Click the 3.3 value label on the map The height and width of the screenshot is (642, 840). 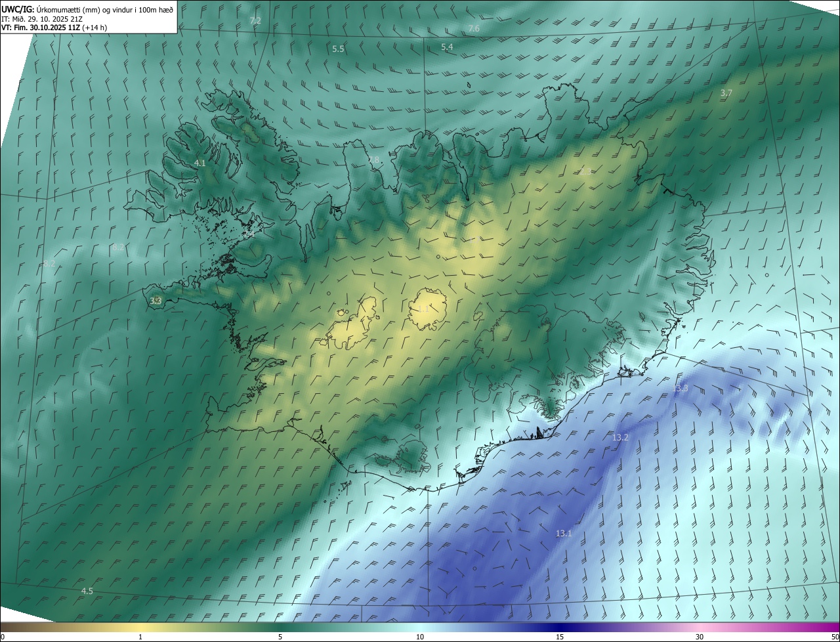coord(156,301)
